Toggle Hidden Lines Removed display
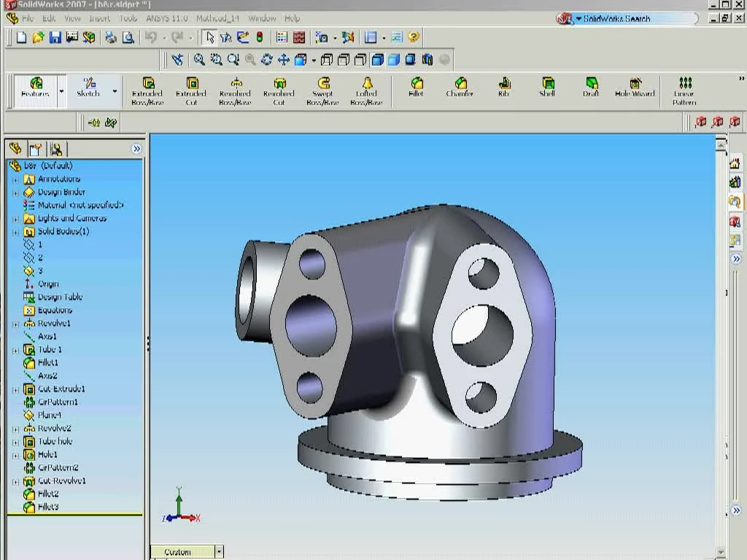Viewport: 747px width, 560px height. 360,60
